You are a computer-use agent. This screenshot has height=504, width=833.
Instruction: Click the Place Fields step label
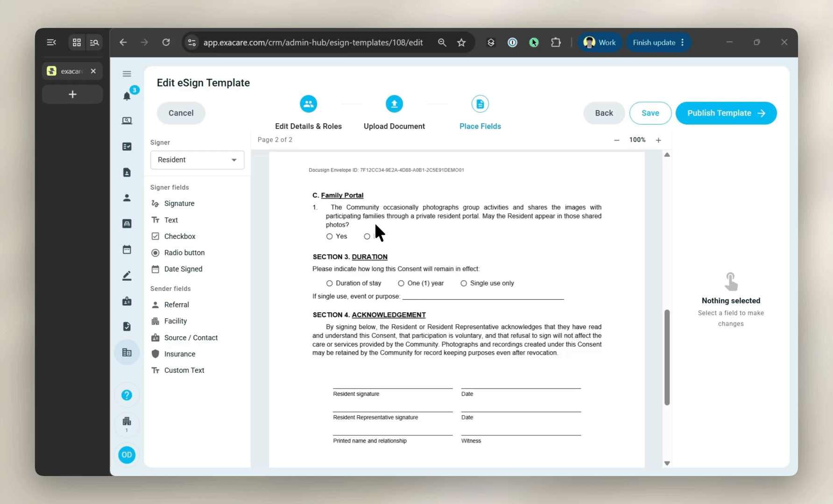(x=480, y=126)
